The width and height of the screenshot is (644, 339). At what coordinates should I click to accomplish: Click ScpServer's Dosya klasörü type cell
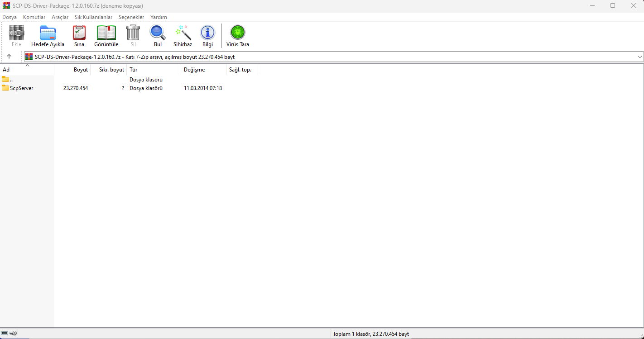[146, 88]
